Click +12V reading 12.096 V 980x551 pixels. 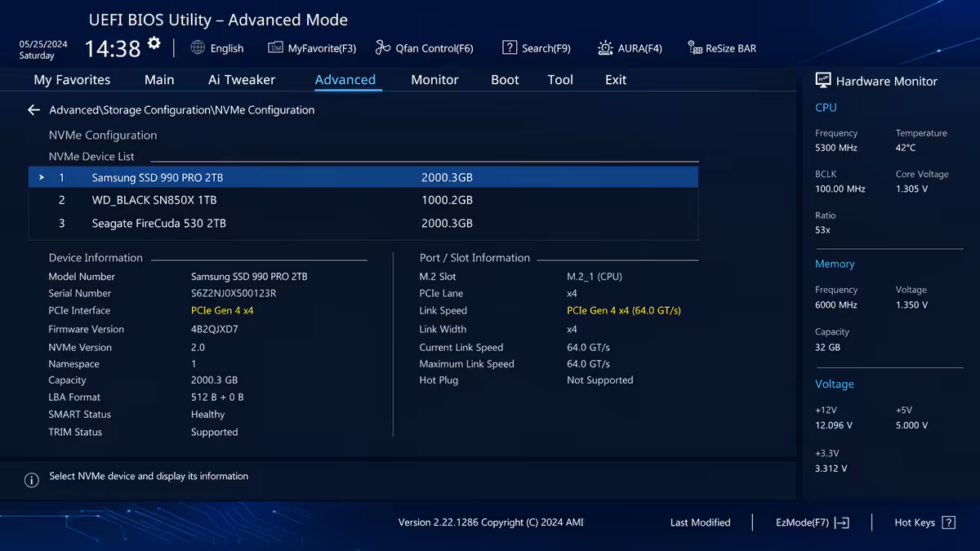[x=834, y=425]
